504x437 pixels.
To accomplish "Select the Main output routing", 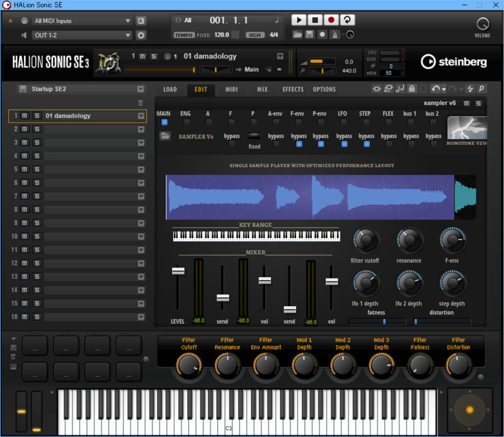I will pos(251,69).
